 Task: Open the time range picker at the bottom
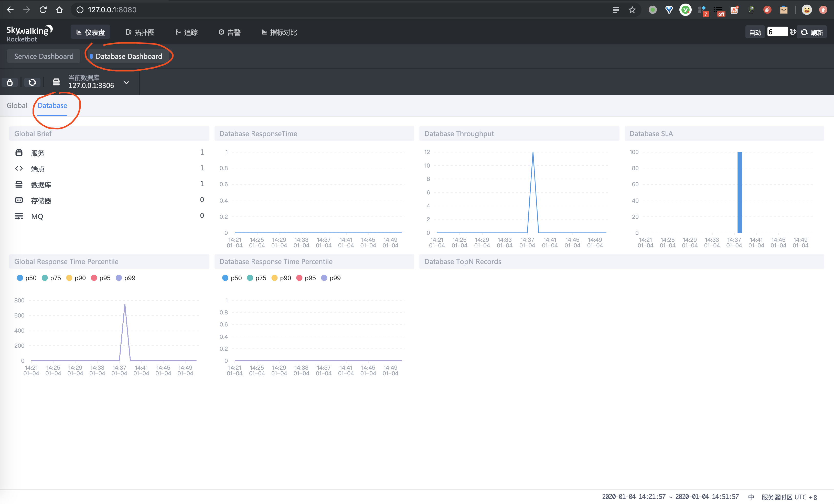(x=670, y=497)
